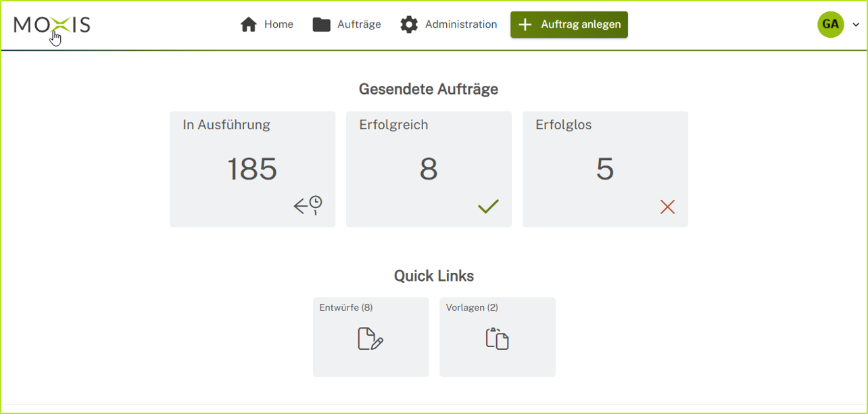Click the plus icon in Auftrag anlegen
This screenshot has width=868, height=414.
tap(524, 24)
